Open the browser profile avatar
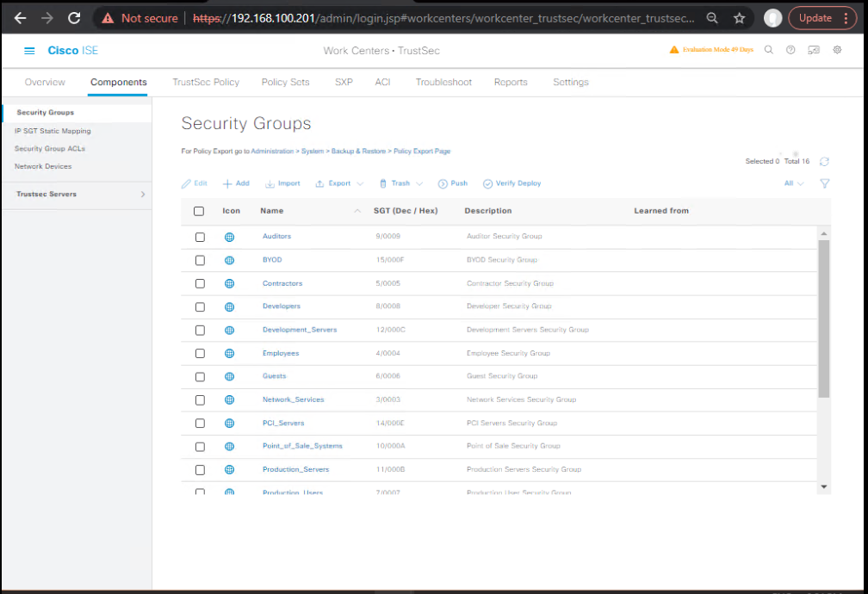Screen dimensions: 868x594 (x=772, y=18)
